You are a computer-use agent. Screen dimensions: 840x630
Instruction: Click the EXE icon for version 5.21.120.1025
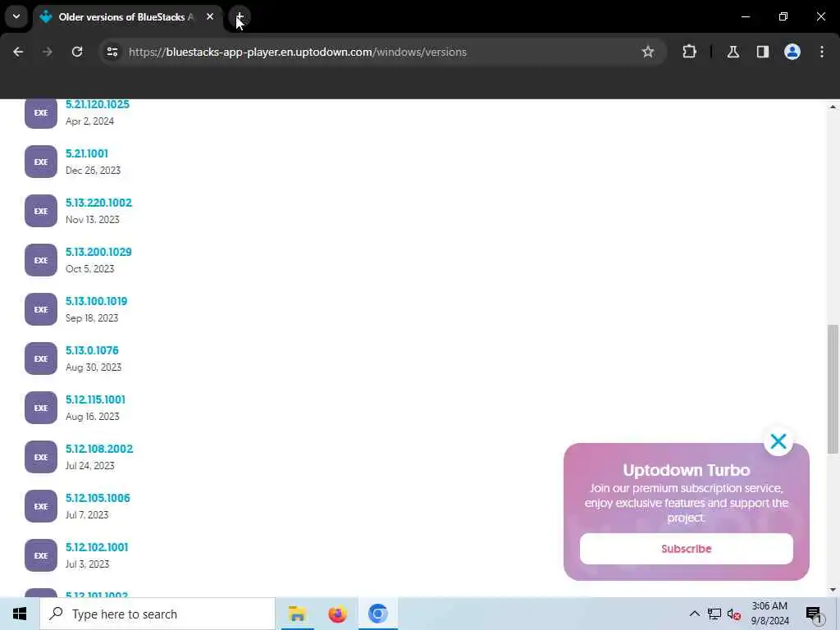tap(41, 113)
